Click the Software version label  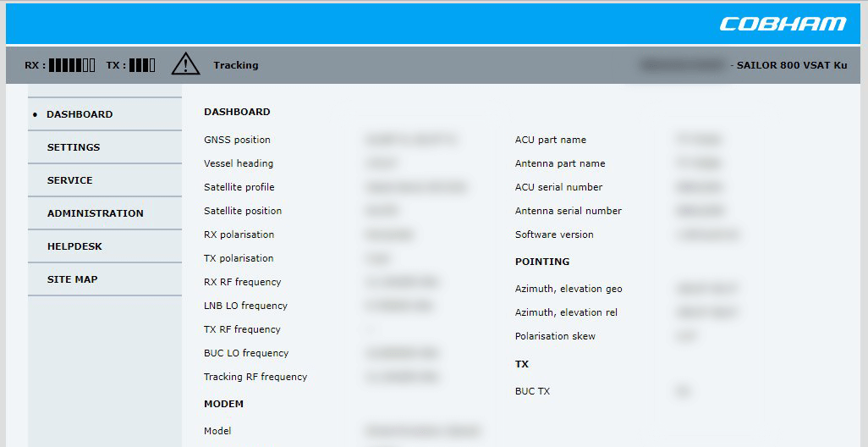(x=554, y=235)
